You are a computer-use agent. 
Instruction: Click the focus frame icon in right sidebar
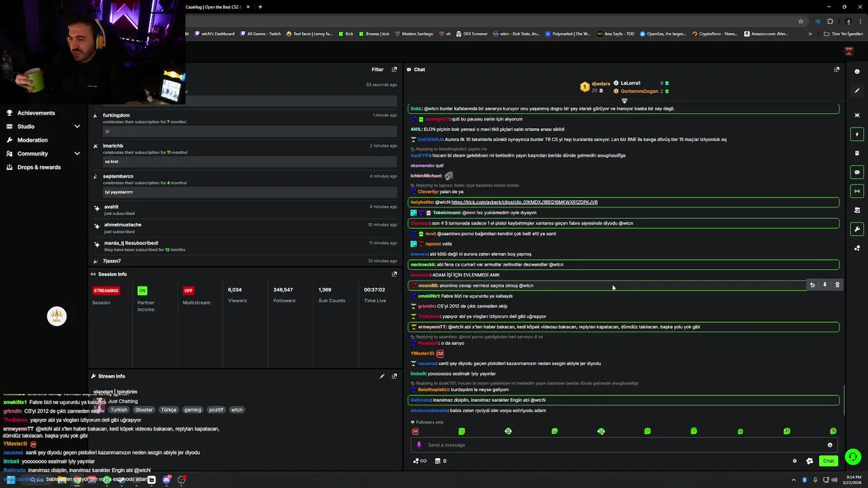[x=857, y=115]
